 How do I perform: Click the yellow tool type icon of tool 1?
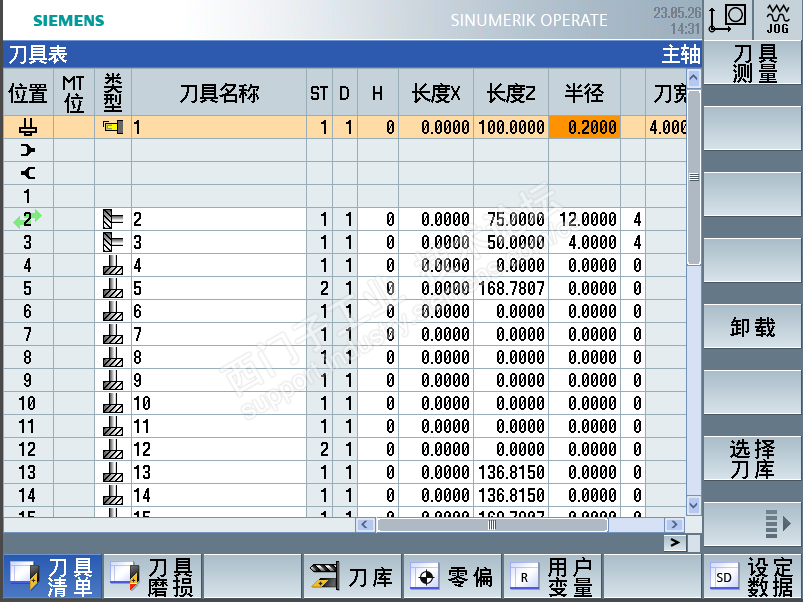click(x=113, y=126)
